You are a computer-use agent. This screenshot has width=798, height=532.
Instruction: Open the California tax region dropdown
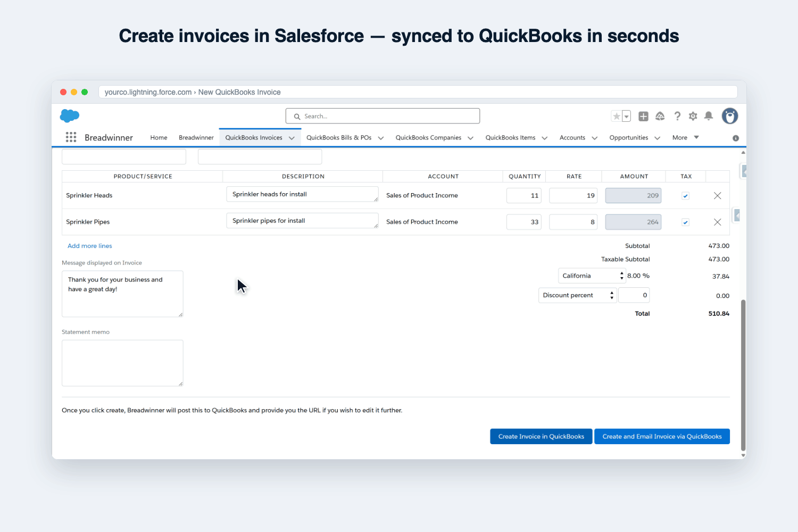point(592,276)
